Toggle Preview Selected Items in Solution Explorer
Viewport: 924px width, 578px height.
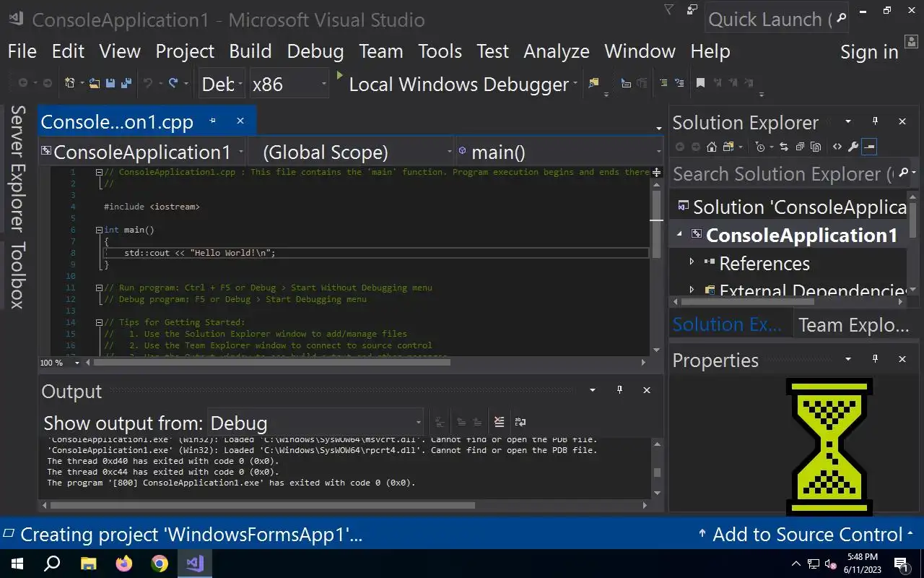click(869, 147)
